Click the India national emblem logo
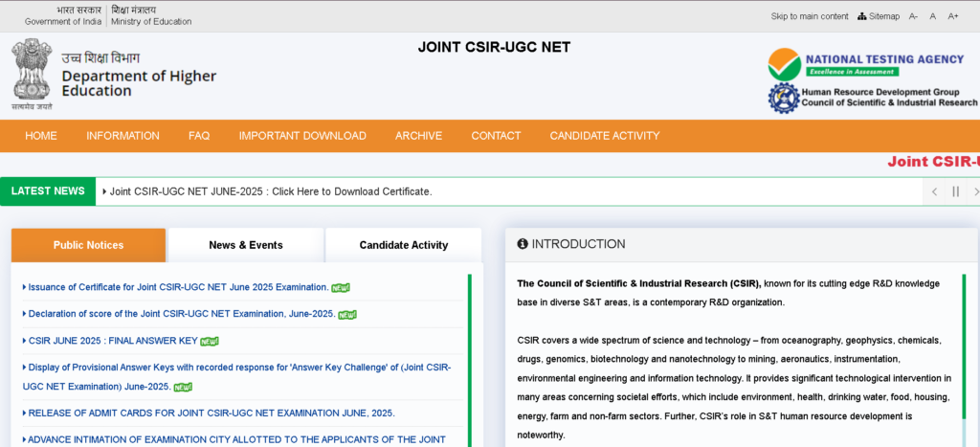 (32, 75)
